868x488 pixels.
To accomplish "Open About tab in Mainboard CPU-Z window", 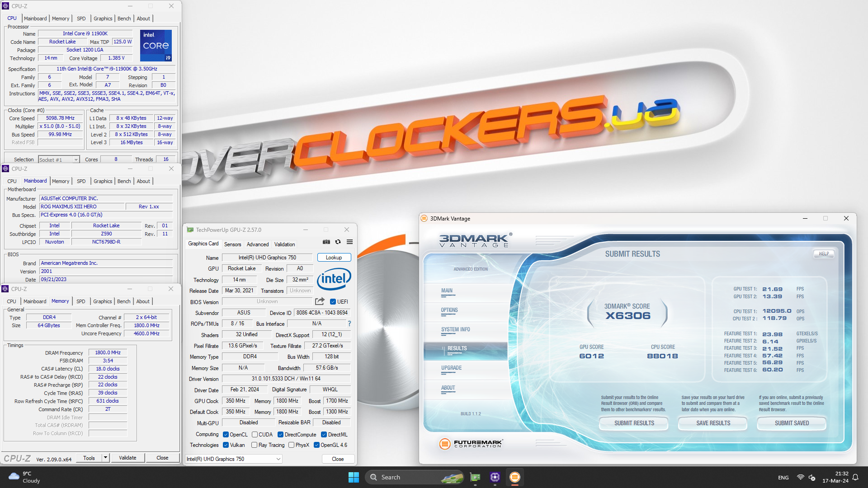I will (x=143, y=181).
